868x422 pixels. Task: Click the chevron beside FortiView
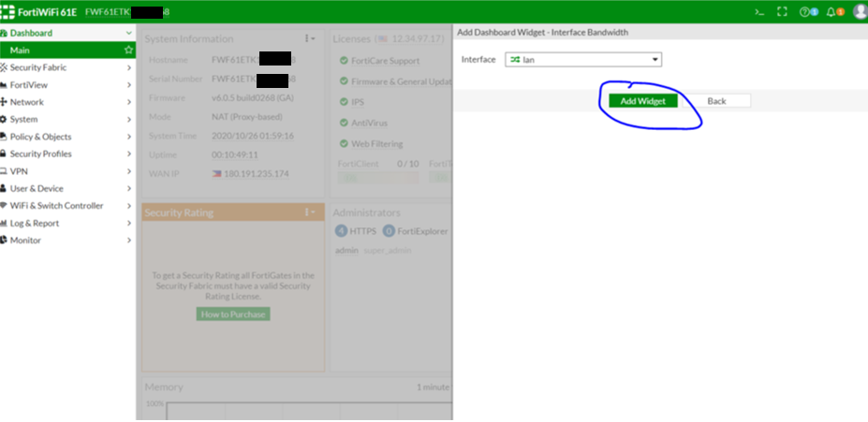click(129, 84)
